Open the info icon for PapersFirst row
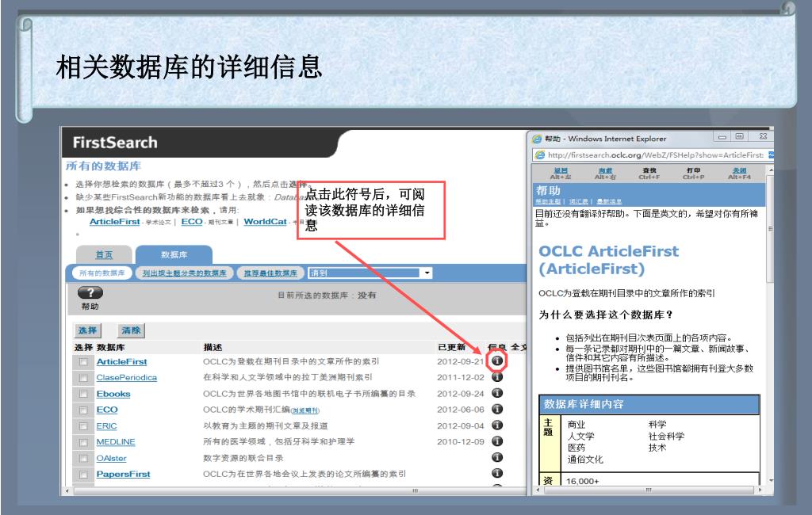812x515 pixels. coord(497,473)
